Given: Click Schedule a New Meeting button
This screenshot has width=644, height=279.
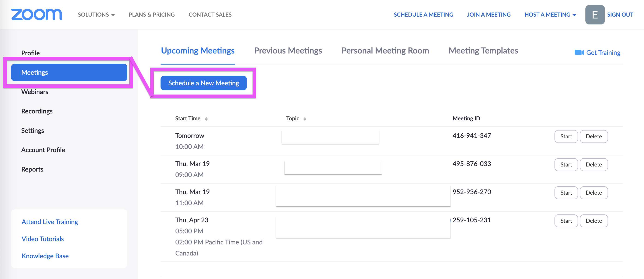Looking at the screenshot, I should click(x=203, y=83).
